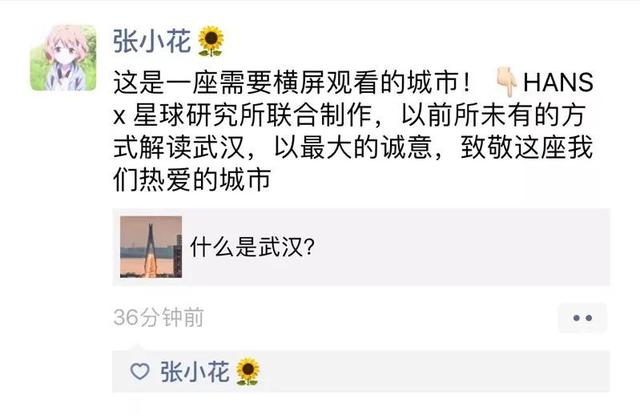640x415 pixels.
Task: Click the small pointer notch above the likes bar
Action: click(136, 348)
